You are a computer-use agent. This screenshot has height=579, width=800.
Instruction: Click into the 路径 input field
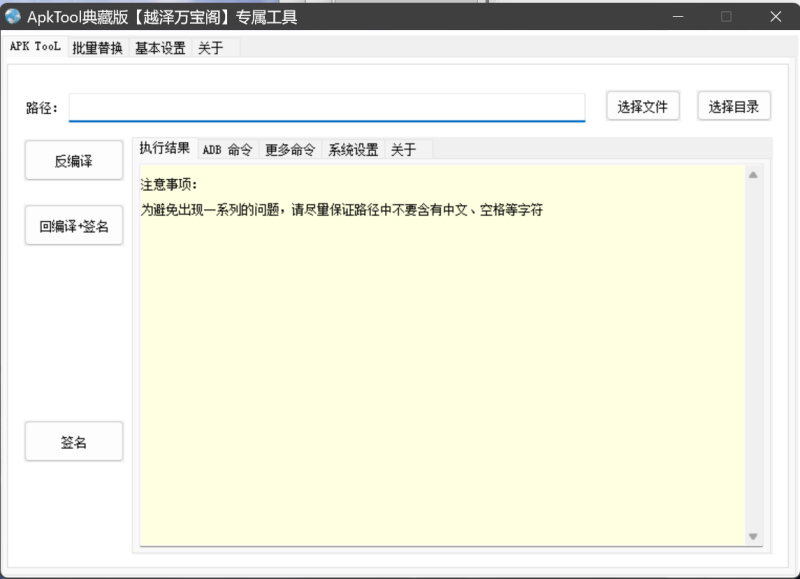tap(327, 107)
